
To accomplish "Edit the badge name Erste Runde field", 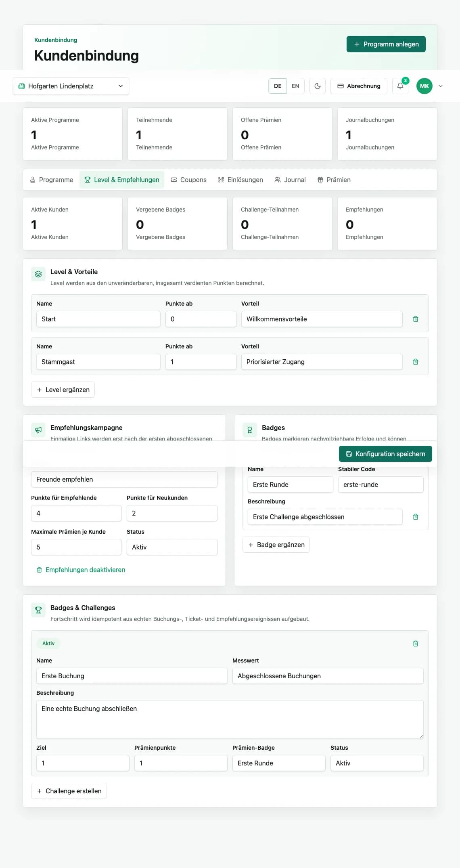I will tap(291, 484).
